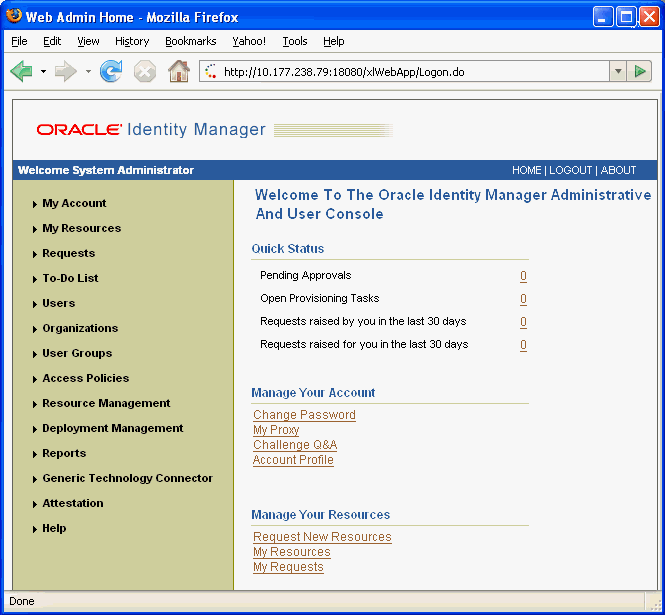Open the View menu
Image resolution: width=665 pixels, height=615 pixels.
tap(88, 41)
